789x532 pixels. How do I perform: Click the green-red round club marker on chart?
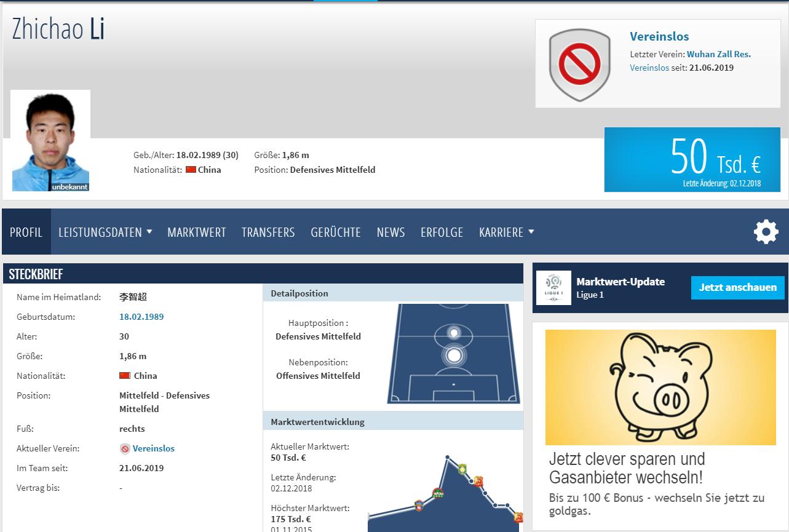(x=438, y=493)
